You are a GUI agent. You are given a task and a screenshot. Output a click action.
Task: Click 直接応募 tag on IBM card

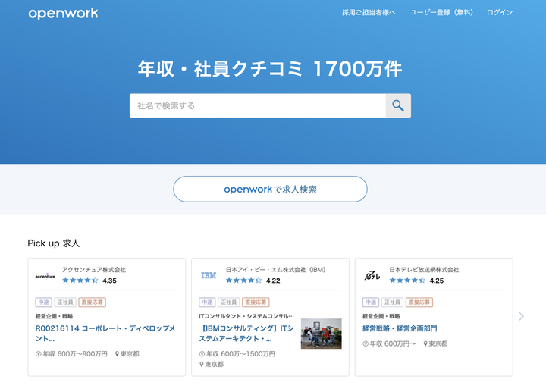256,303
